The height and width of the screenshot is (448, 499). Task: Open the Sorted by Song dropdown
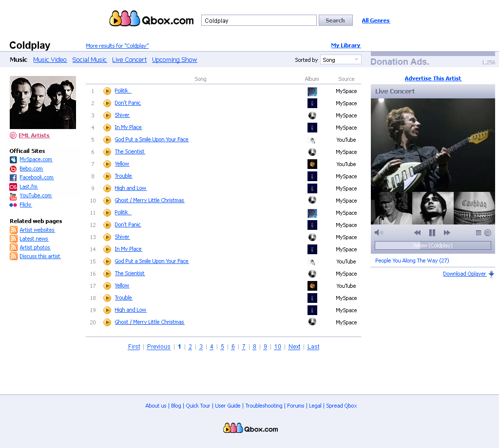tap(341, 60)
